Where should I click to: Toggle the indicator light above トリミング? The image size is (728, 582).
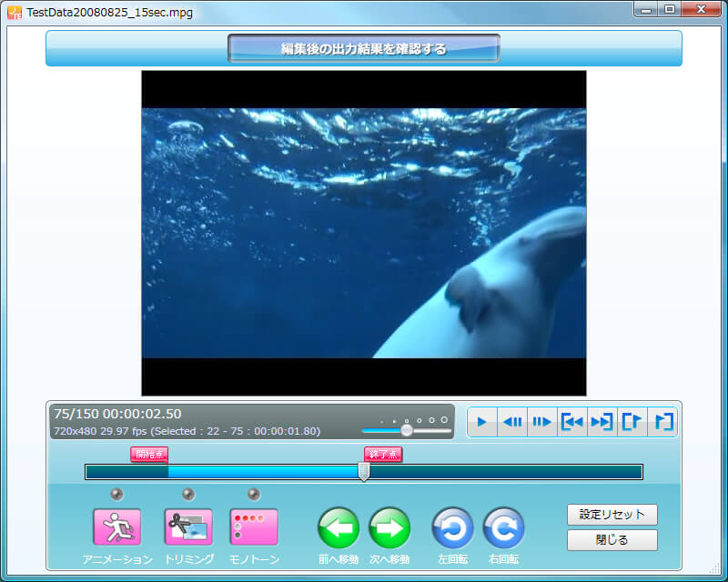[187, 494]
